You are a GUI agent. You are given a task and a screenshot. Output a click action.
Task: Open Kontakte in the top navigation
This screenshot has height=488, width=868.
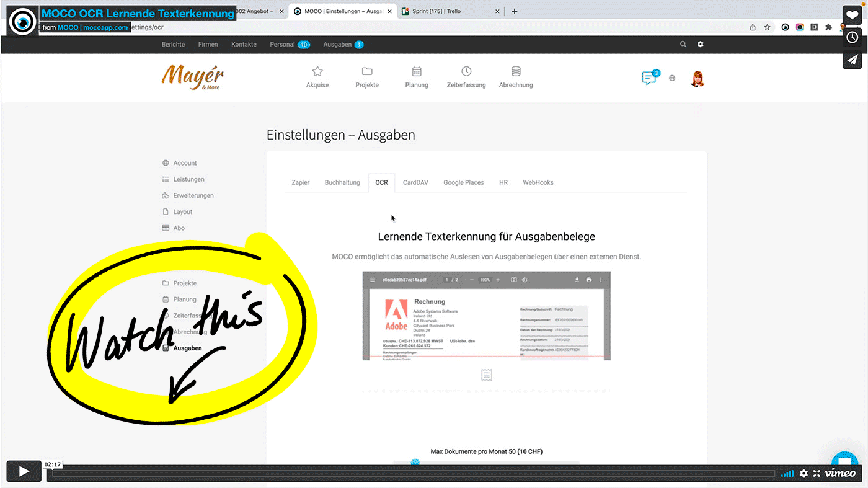244,45
